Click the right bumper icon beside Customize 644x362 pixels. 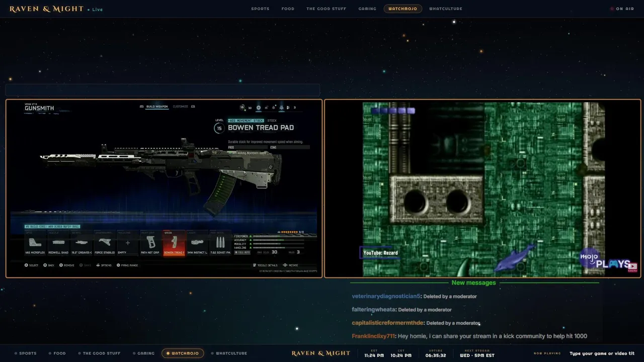pyautogui.click(x=193, y=107)
